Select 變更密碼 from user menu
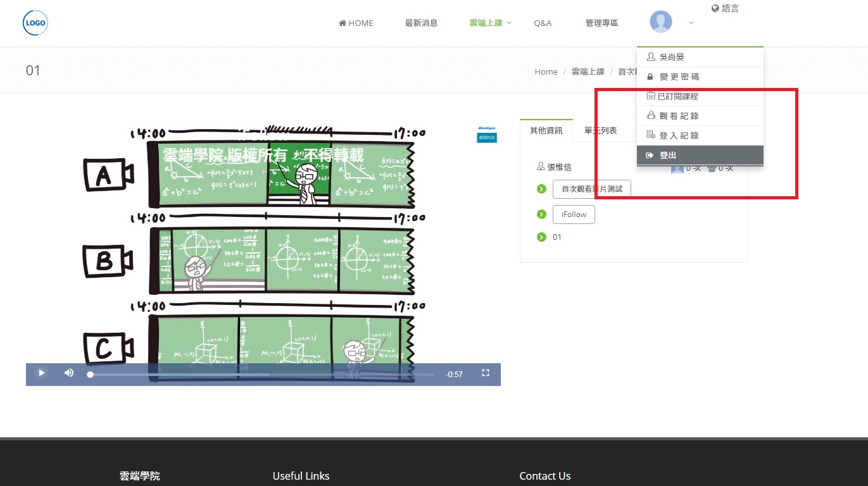The height and width of the screenshot is (486, 868). [x=679, y=77]
